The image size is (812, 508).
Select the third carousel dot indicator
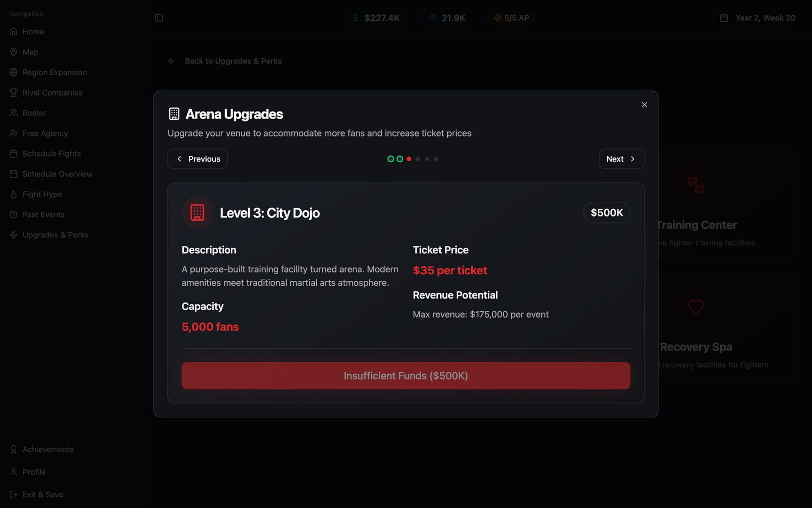pos(409,159)
